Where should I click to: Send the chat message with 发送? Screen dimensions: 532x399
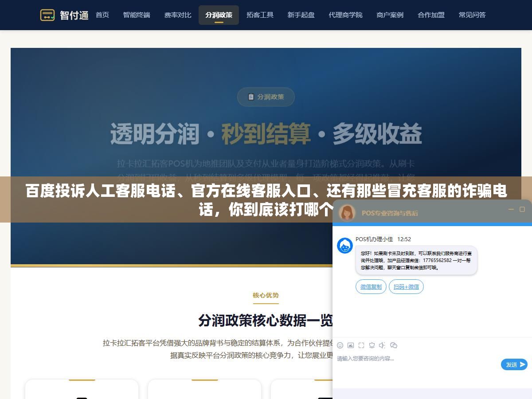514,364
